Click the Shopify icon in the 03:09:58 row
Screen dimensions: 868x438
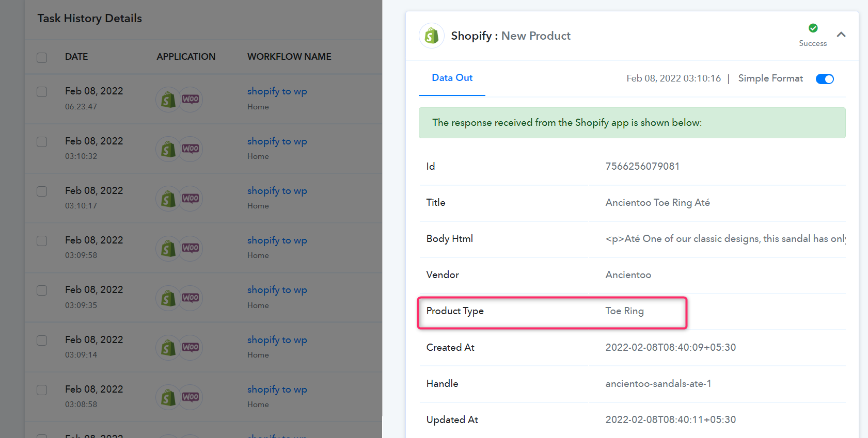click(x=168, y=248)
